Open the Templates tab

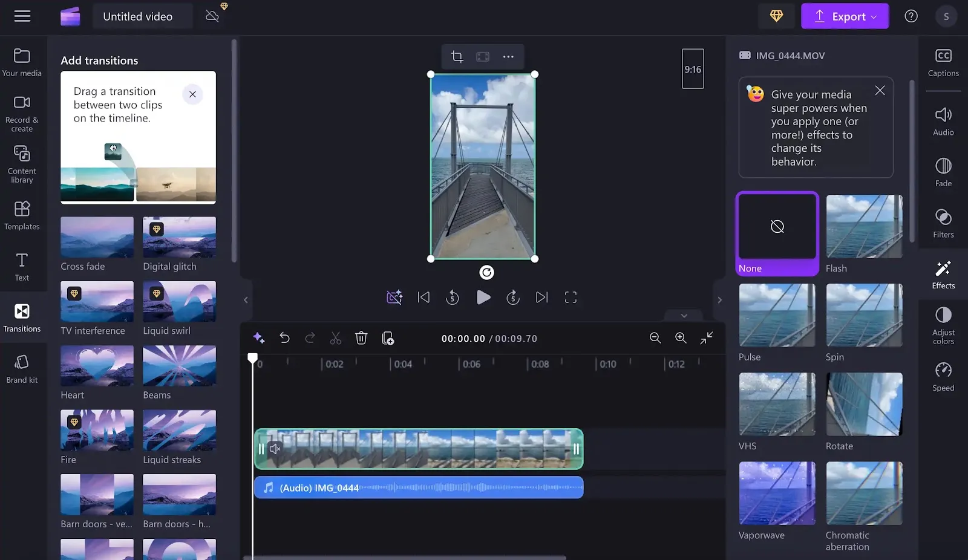pos(22,216)
